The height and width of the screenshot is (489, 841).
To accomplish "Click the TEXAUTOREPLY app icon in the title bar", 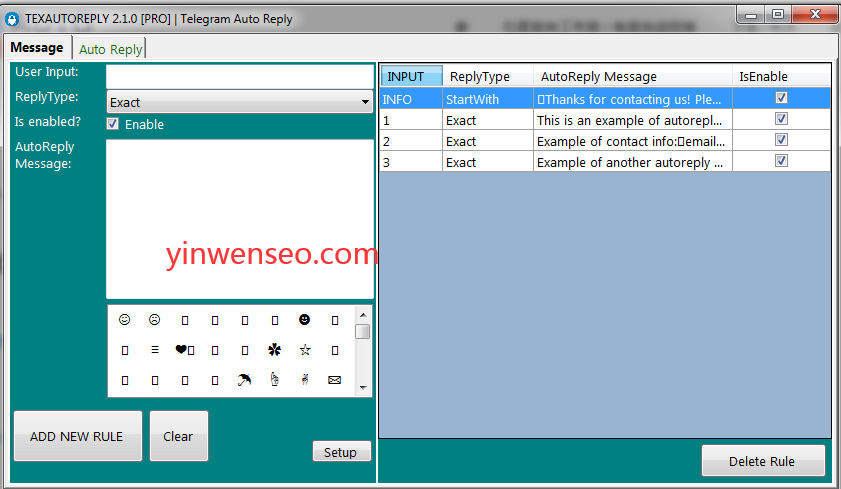I will tap(12, 19).
